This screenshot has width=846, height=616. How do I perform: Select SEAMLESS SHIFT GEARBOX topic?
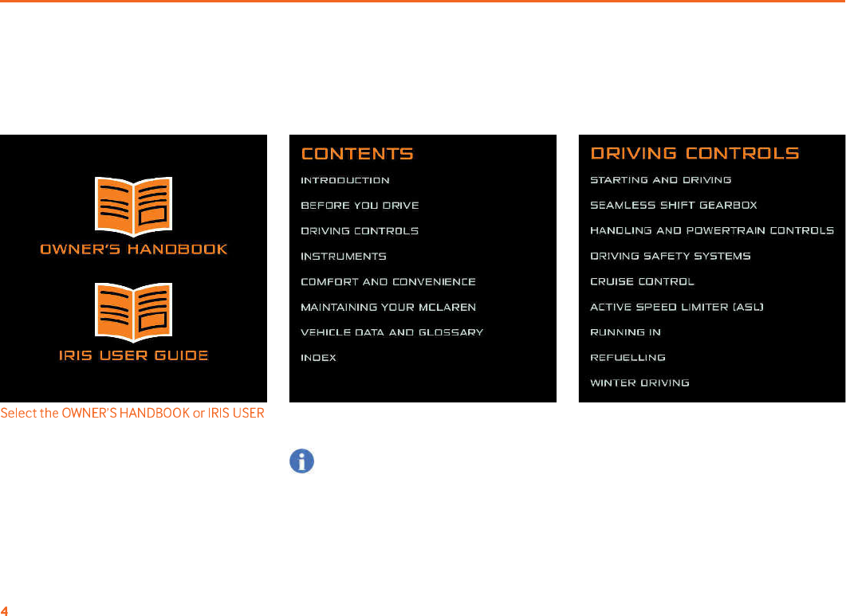pyautogui.click(x=673, y=205)
